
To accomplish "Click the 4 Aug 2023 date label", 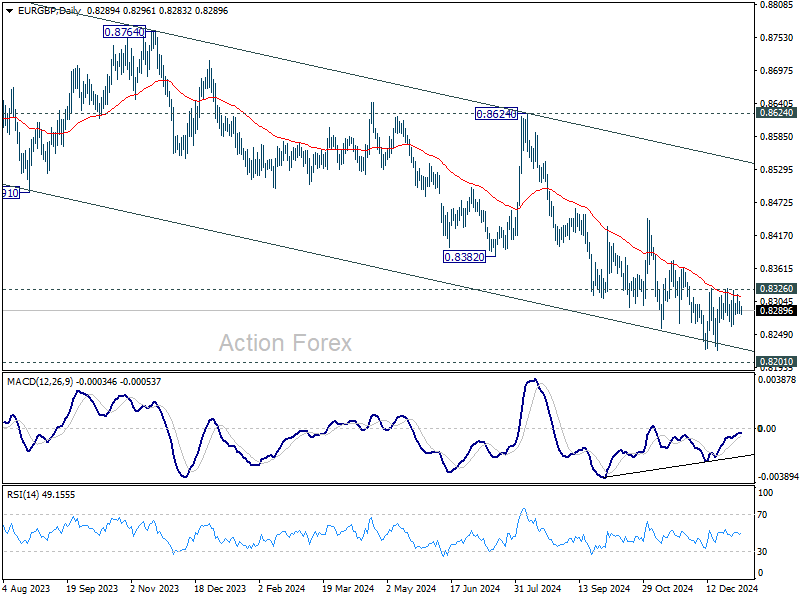I will (27, 588).
